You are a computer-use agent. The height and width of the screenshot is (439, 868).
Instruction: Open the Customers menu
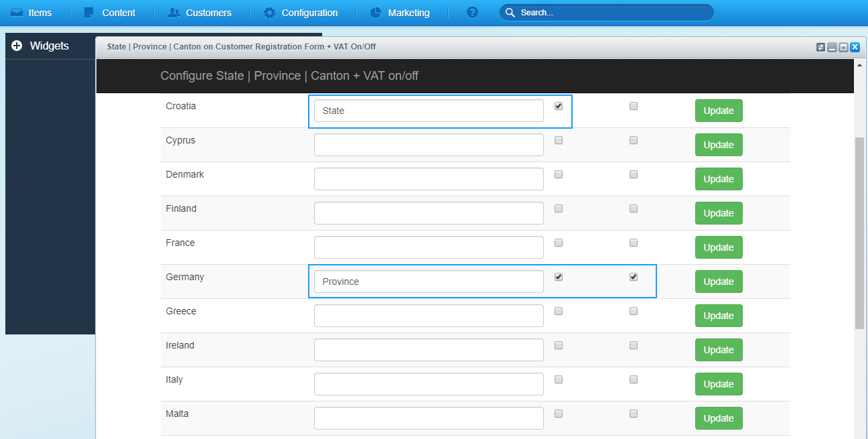(200, 13)
